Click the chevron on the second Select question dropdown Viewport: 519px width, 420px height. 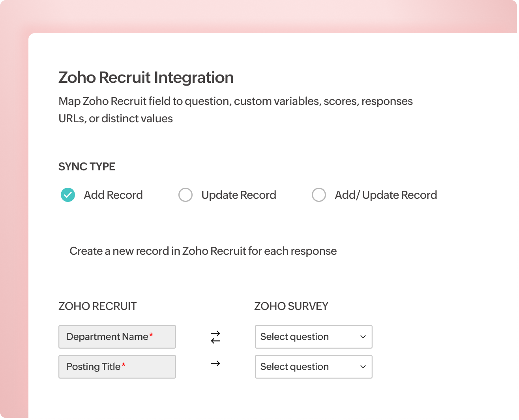362,367
